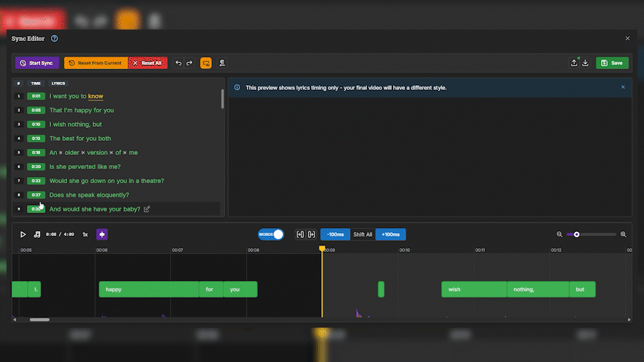644x362 pixels.
Task: Select the 'I.' word block
Action: point(34,290)
